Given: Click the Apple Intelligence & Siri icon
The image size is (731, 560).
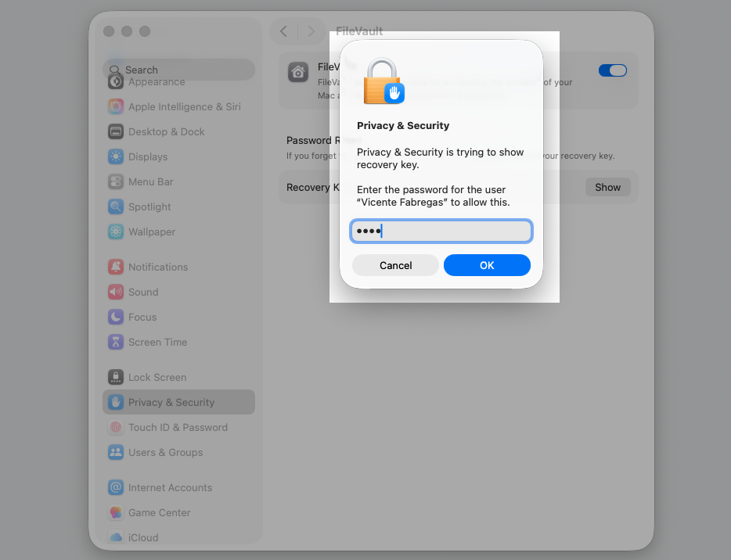Looking at the screenshot, I should [x=116, y=106].
